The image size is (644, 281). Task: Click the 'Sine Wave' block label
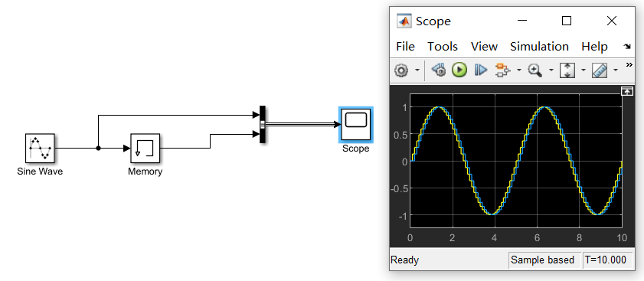coord(40,172)
